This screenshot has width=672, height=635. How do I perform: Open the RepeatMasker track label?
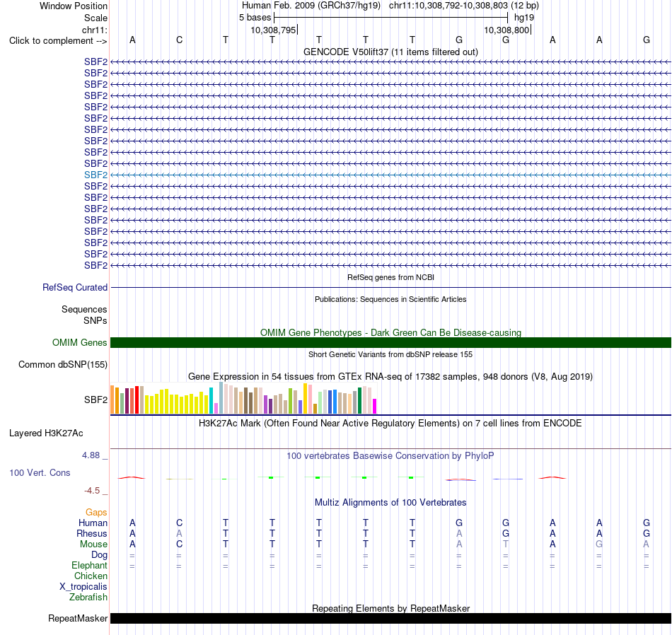(x=78, y=618)
